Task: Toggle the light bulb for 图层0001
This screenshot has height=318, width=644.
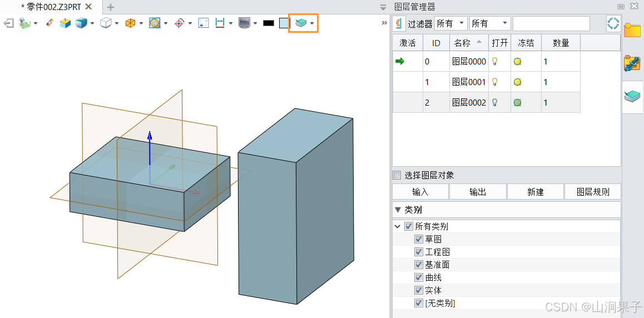Action: tap(495, 82)
